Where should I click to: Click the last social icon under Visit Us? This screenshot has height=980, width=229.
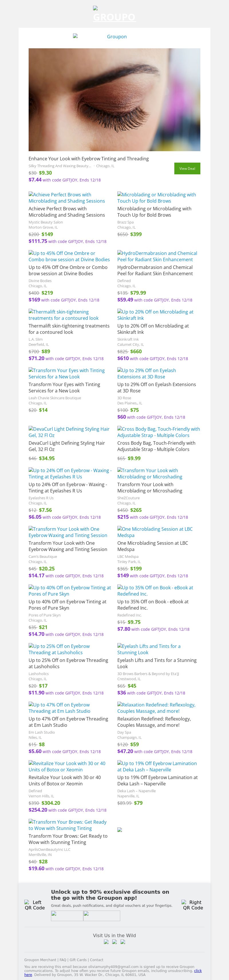(x=123, y=942)
